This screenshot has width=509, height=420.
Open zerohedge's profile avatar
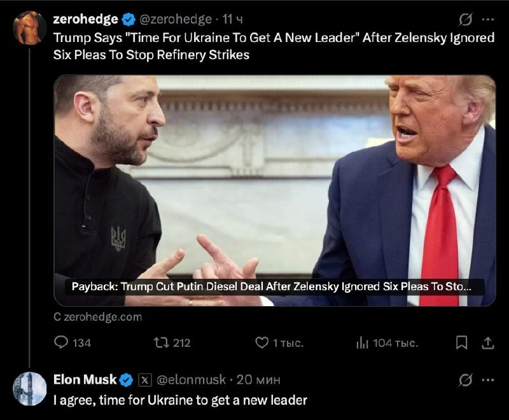(x=29, y=28)
